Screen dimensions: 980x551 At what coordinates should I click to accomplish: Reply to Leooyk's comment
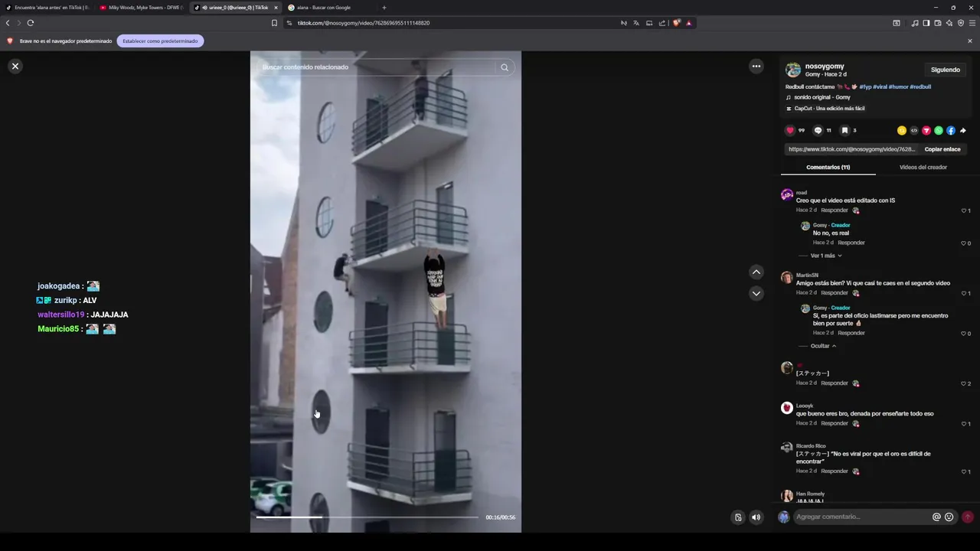tap(835, 423)
